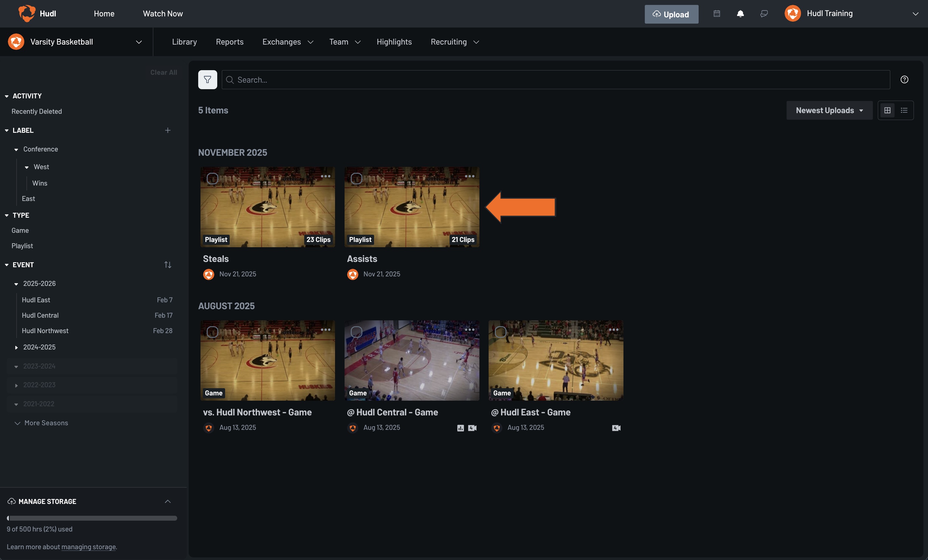
Task: Collapse the Conference label tree
Action: (x=16, y=150)
